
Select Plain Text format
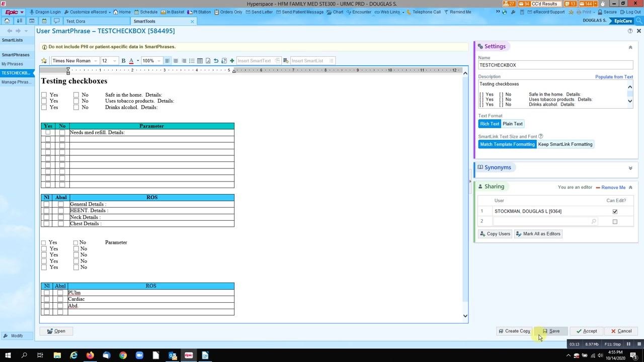click(513, 124)
